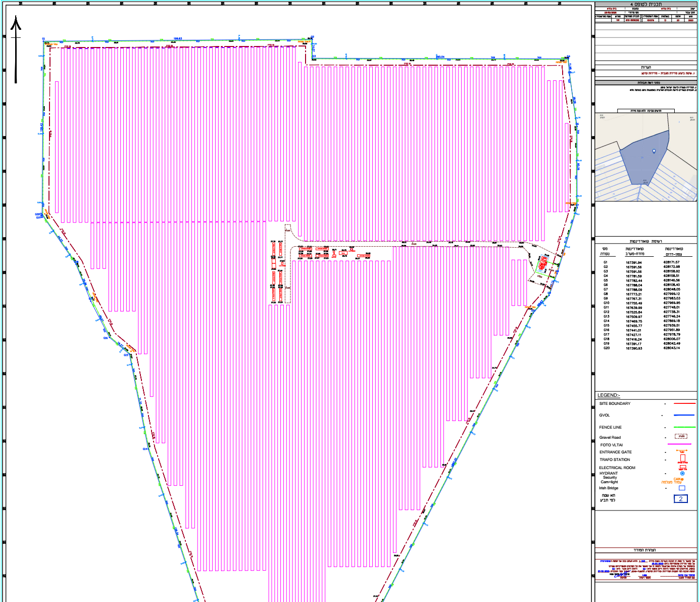Image resolution: width=700 pixels, height=602 pixels.
Task: Click the blue numbered box '2' in legend
Action: (x=680, y=499)
